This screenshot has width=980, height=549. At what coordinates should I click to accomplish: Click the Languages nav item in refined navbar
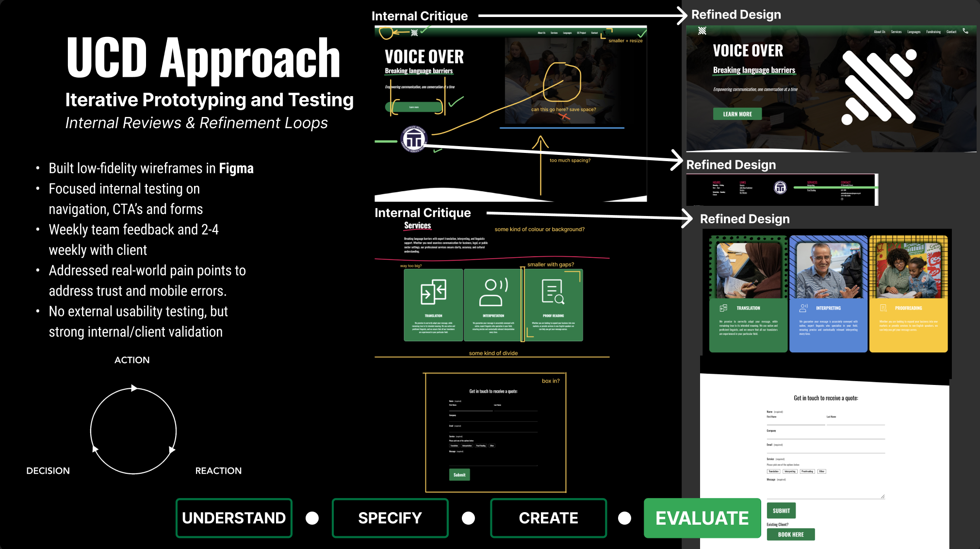click(x=914, y=32)
